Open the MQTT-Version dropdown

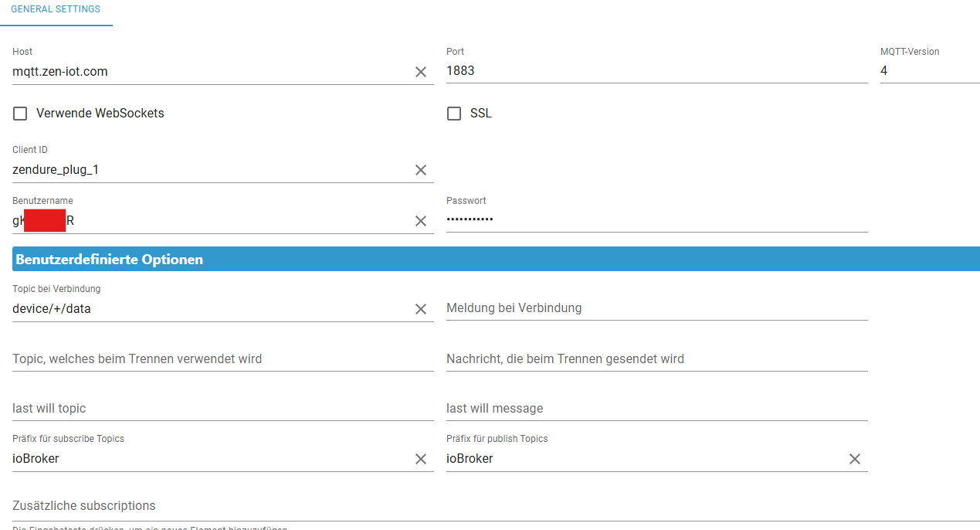[x=929, y=71]
